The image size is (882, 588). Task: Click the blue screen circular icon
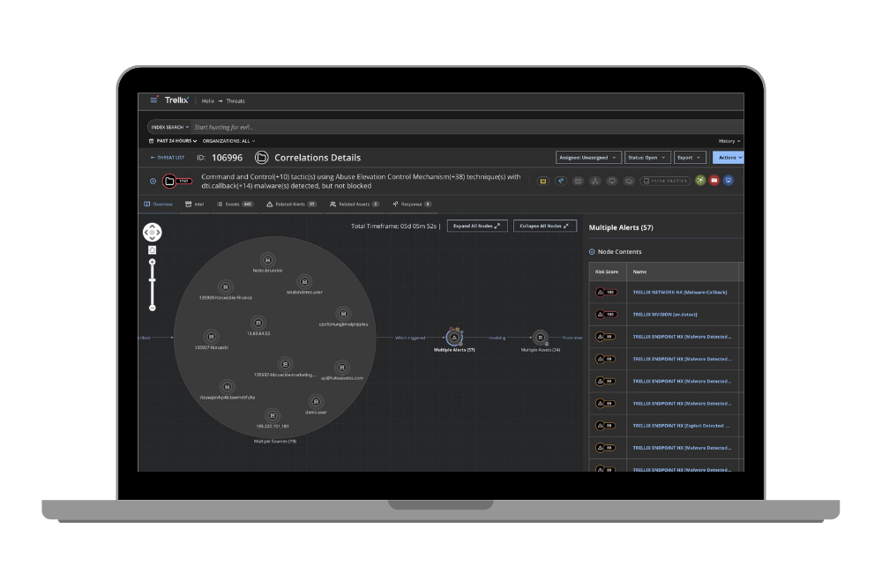coord(729,181)
